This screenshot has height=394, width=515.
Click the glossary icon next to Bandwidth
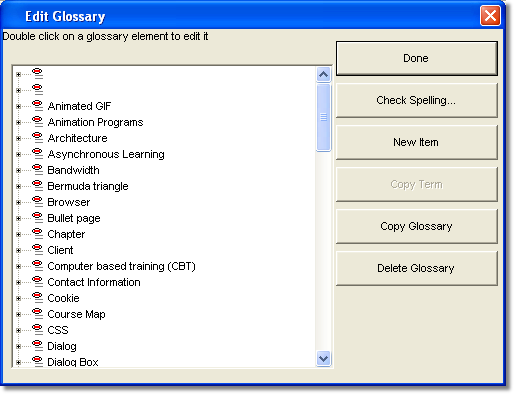click(37, 169)
